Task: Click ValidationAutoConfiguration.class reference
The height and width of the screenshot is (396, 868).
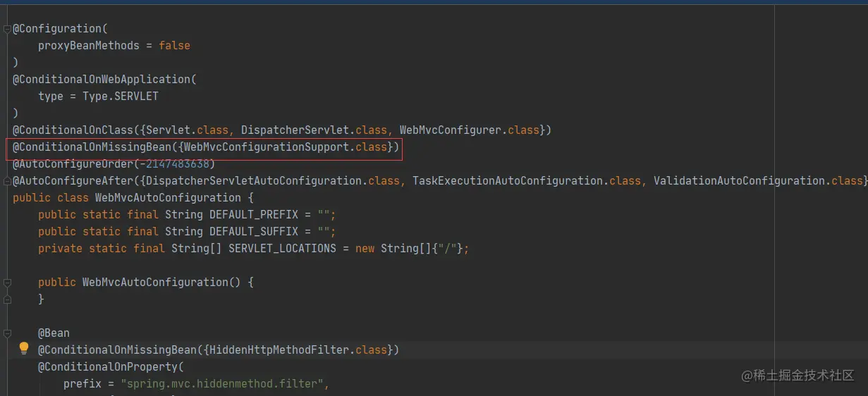Action: 758,181
